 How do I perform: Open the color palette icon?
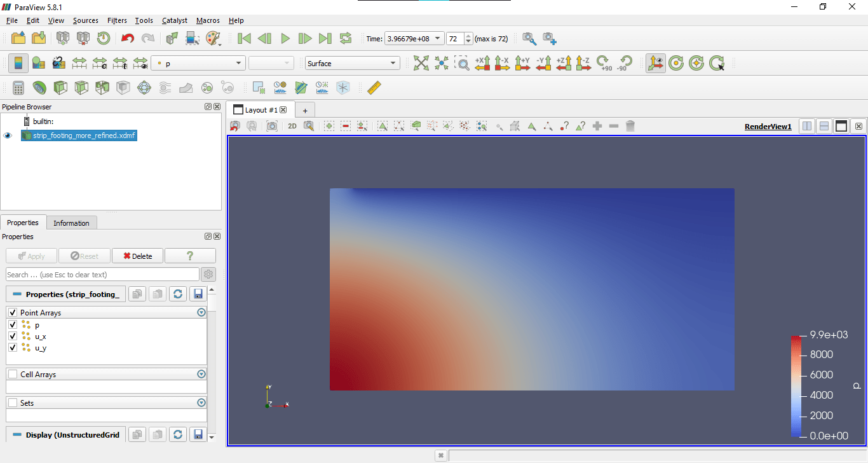click(x=213, y=38)
